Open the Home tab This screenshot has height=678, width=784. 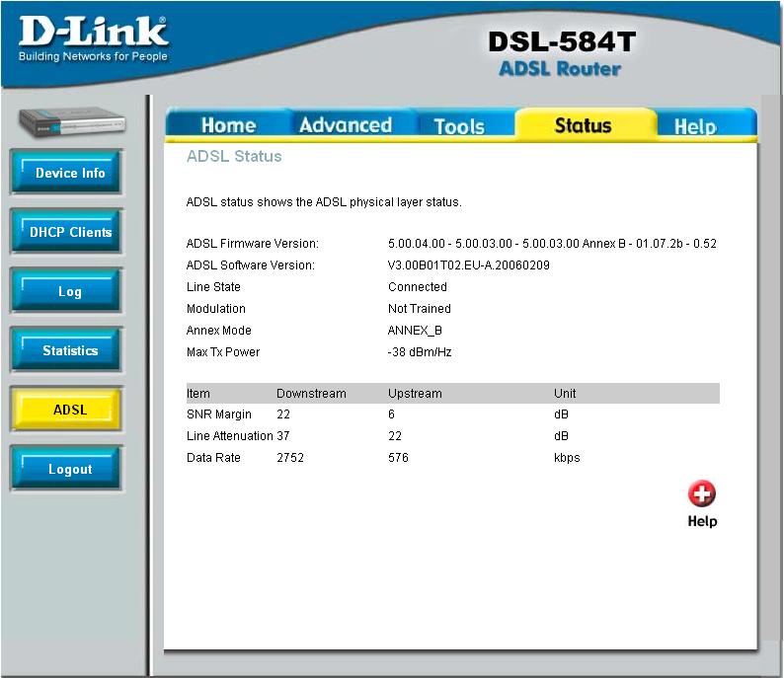click(x=228, y=125)
